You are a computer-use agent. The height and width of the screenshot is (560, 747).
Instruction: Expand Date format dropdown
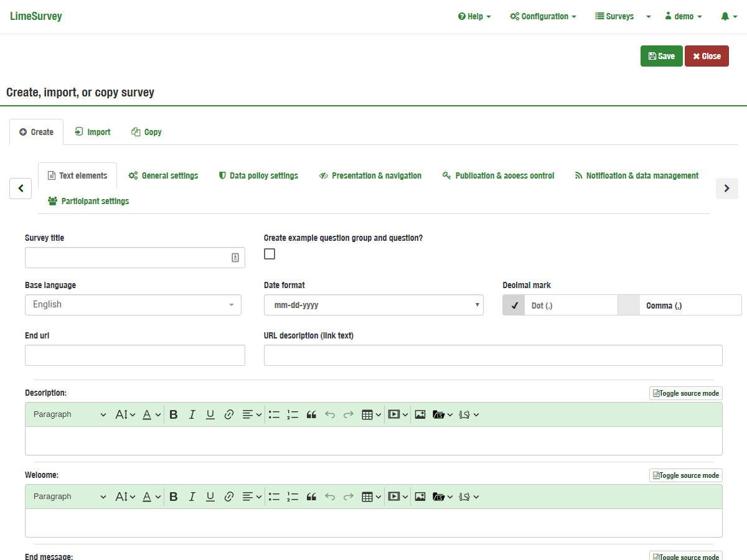click(374, 306)
